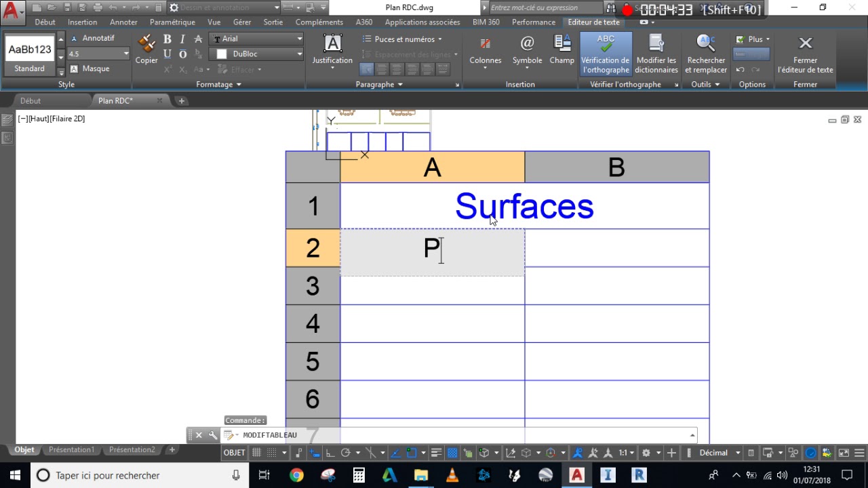The height and width of the screenshot is (488, 868).
Task: Open the Insertion ribbon tab
Action: pyautogui.click(x=83, y=22)
